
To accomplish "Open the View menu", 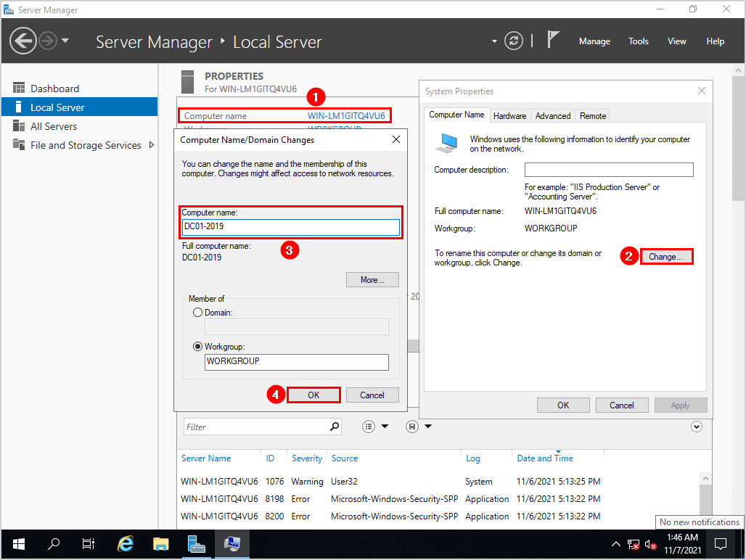I will (x=676, y=41).
